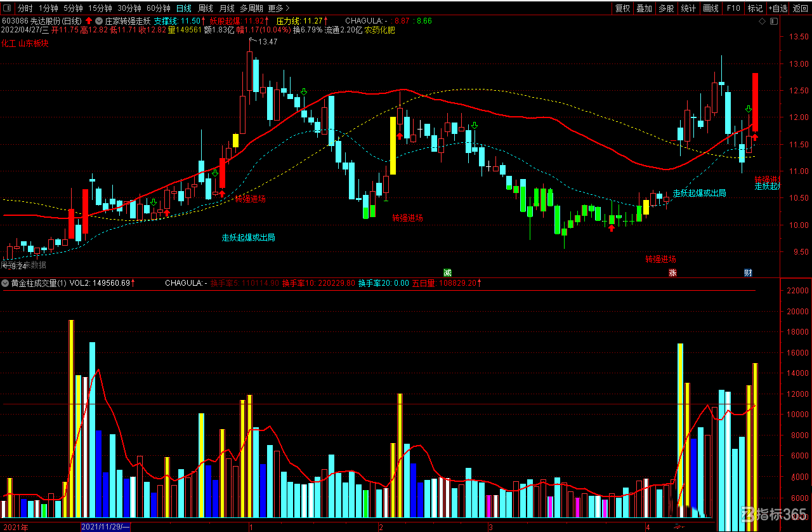Viewport: 812px width, 532px height.
Task: Click the red up arrow after 先达股份(日线)
Action: pyautogui.click(x=89, y=21)
